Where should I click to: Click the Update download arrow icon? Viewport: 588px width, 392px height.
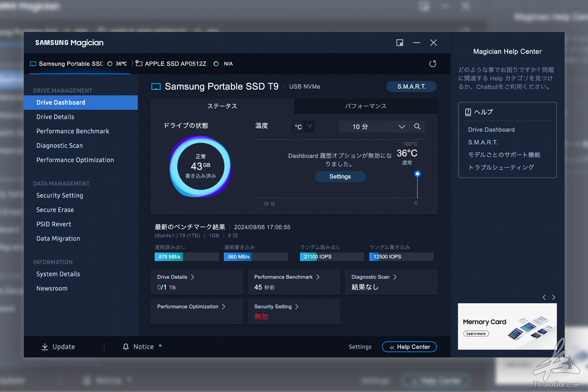coord(45,347)
